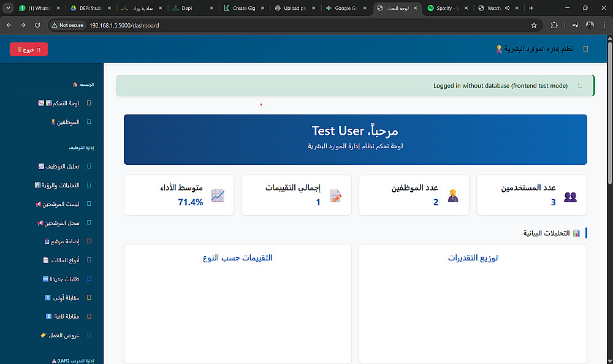Open تحليل التوظيف sidebar link
The width and height of the screenshot is (613, 364).
point(66,166)
